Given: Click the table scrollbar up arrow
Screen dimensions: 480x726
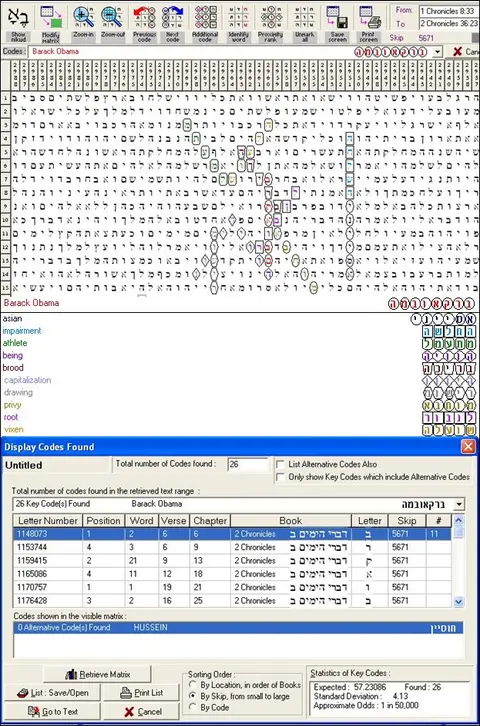Looking at the screenshot, I should pos(458,520).
